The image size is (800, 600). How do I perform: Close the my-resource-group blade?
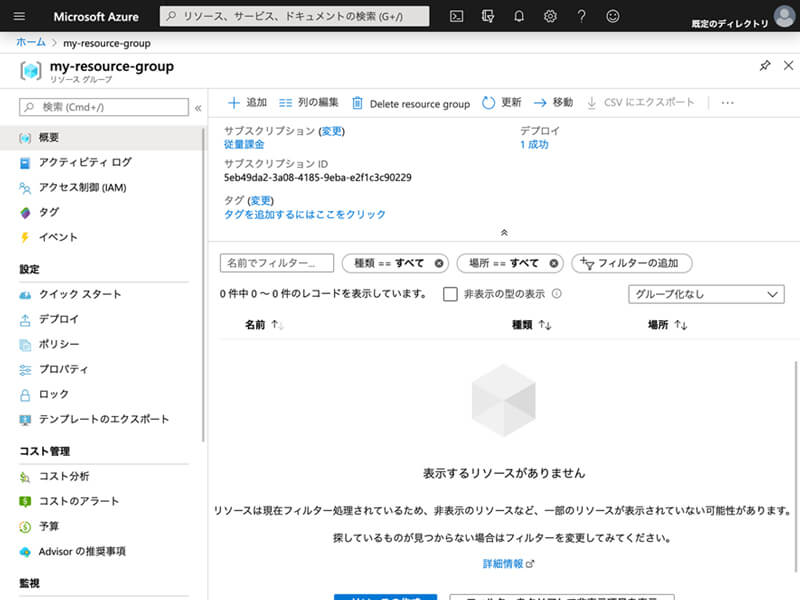(x=788, y=65)
